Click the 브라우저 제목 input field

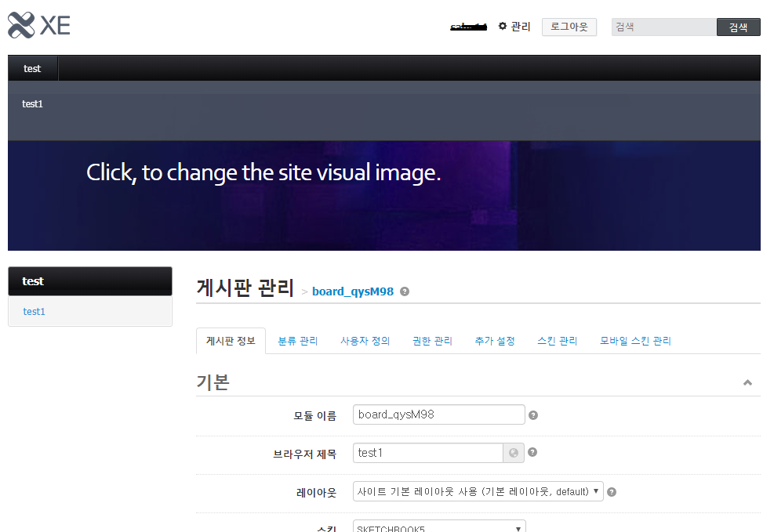[428, 453]
